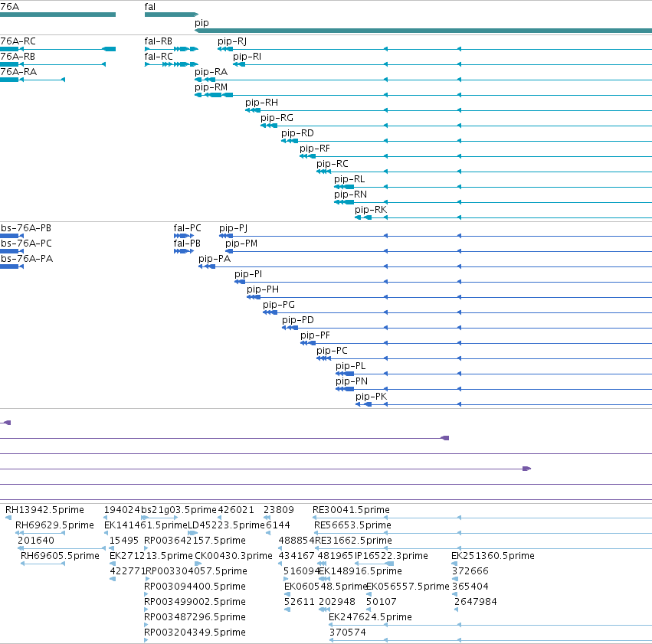Choose the pip-RN label
The image size is (652, 644).
350,195
